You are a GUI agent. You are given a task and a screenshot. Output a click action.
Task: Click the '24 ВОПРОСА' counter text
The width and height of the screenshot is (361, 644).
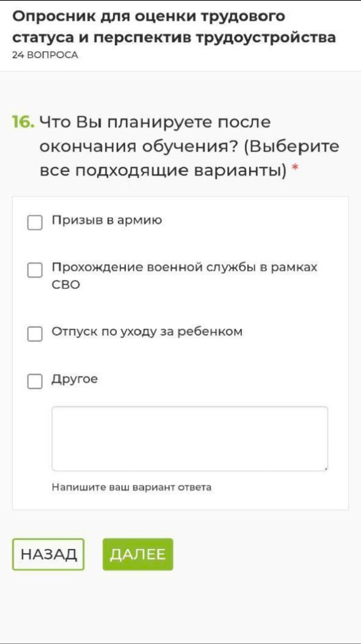pyautogui.click(x=45, y=55)
